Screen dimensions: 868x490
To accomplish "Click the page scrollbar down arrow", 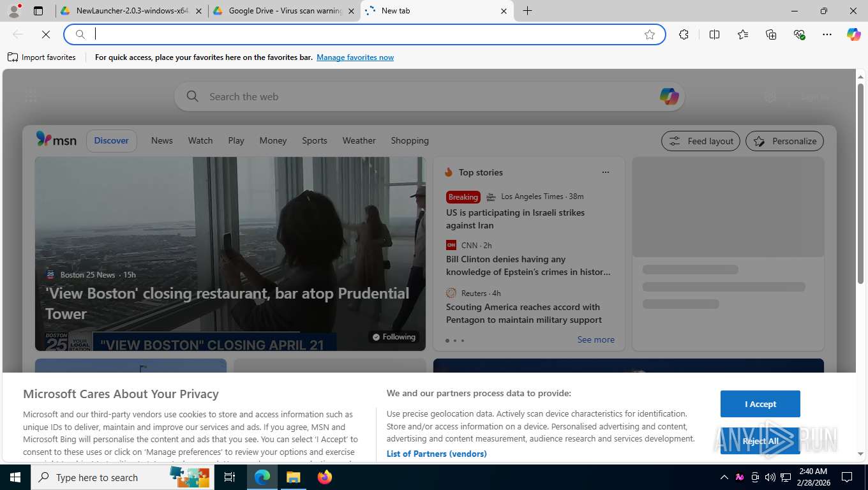I will coord(860,454).
